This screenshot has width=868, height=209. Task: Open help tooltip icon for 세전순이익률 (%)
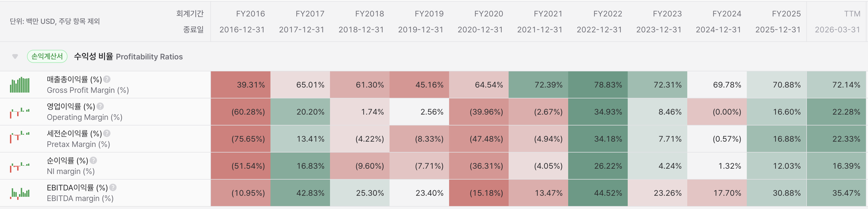point(107,133)
